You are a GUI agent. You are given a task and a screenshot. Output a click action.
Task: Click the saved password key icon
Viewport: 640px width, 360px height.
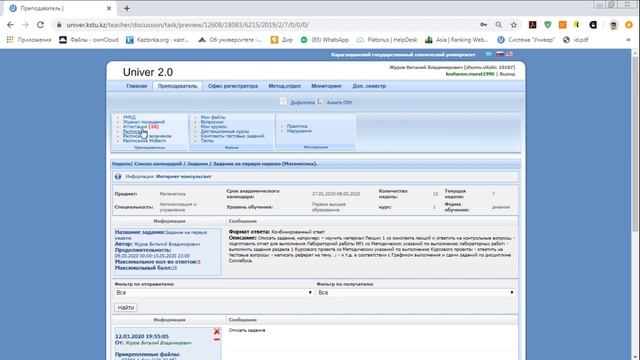click(x=484, y=25)
